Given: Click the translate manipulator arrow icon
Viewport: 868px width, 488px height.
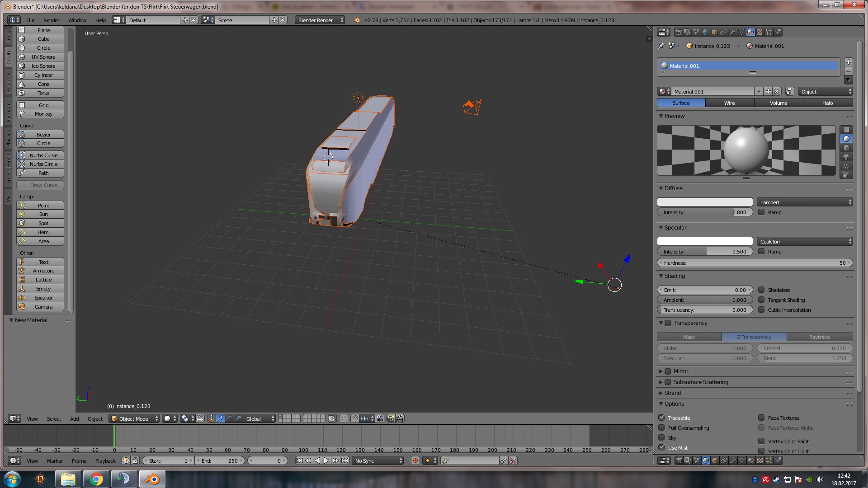Looking at the screenshot, I should [x=220, y=419].
